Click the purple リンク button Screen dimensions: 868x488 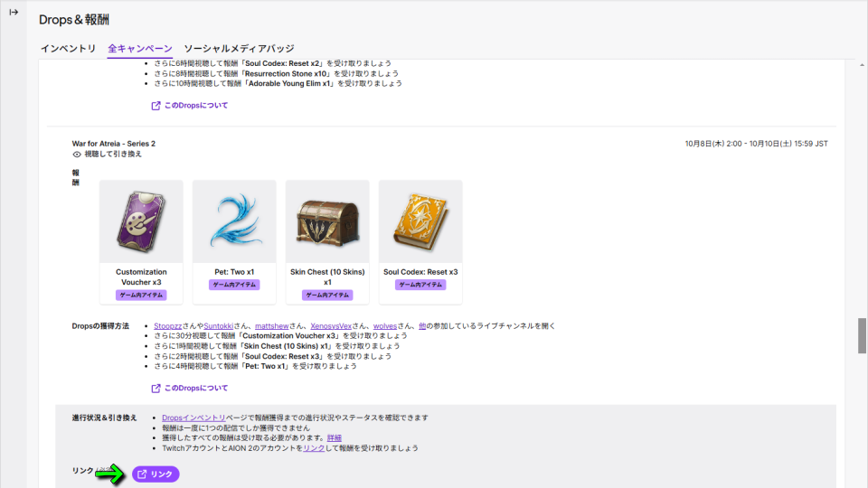click(x=156, y=474)
